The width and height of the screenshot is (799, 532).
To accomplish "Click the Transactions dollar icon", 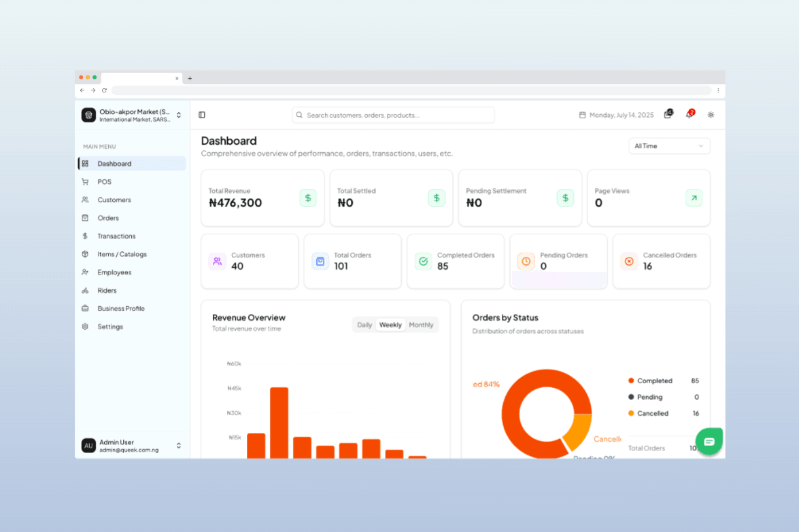I will coord(86,236).
